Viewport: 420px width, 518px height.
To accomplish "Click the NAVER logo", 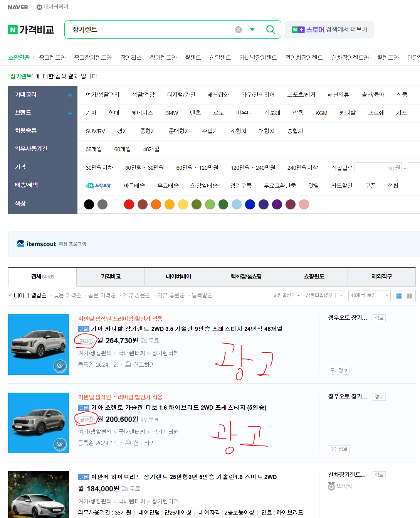I will (18, 7).
